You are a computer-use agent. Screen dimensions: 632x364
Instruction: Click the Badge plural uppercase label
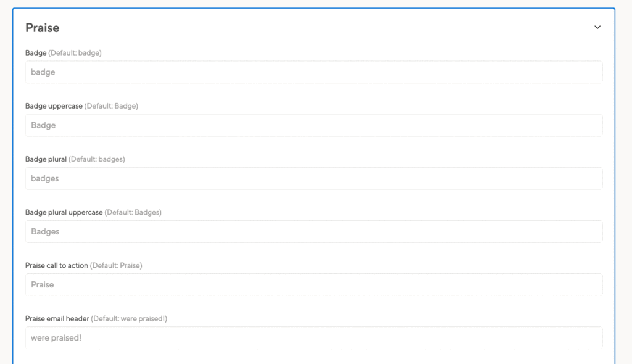(x=64, y=212)
